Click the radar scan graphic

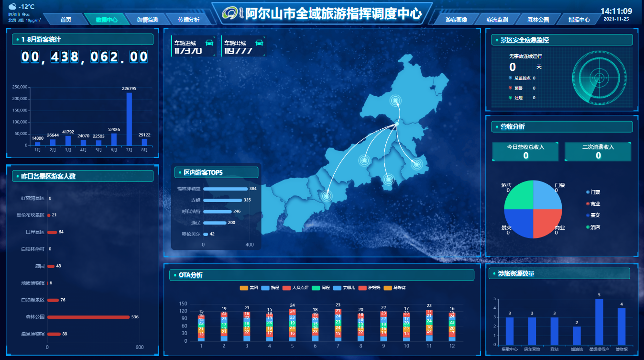(598, 77)
